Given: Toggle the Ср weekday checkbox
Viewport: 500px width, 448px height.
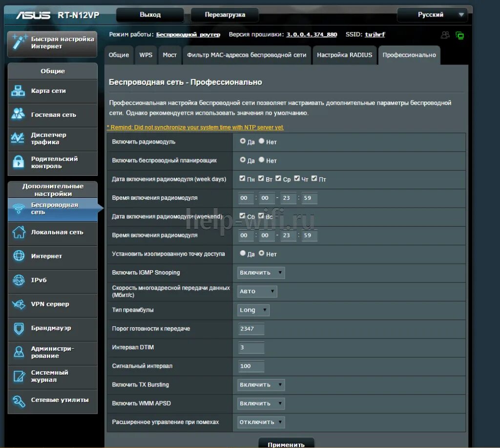Looking at the screenshot, I should (x=278, y=178).
